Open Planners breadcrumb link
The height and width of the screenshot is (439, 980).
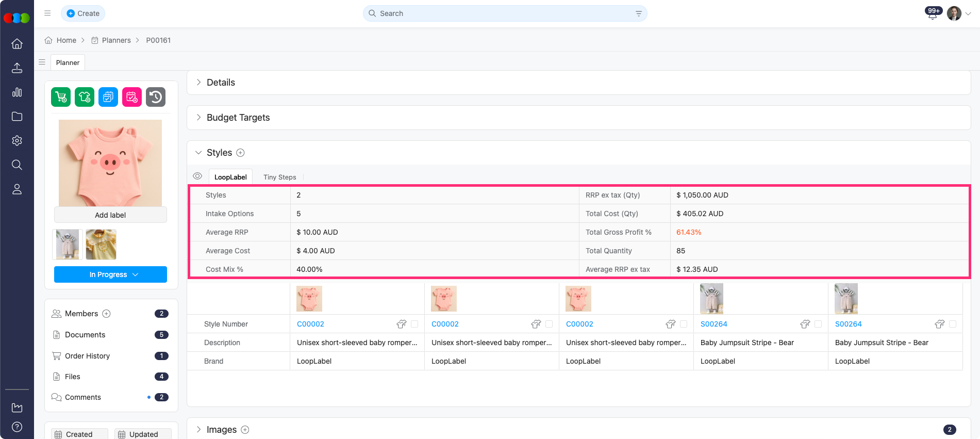point(116,40)
